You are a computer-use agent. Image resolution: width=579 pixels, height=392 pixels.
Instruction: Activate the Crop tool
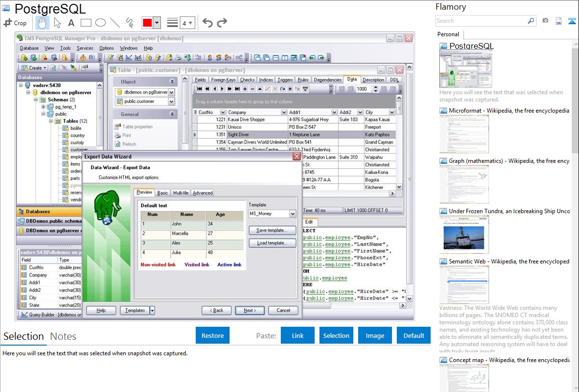coord(15,23)
